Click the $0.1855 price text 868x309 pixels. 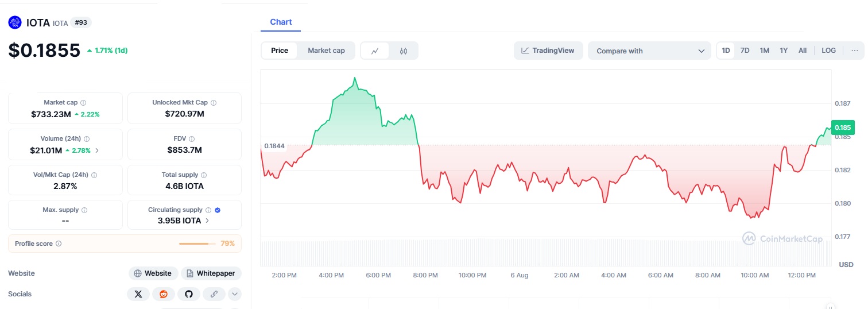click(44, 51)
